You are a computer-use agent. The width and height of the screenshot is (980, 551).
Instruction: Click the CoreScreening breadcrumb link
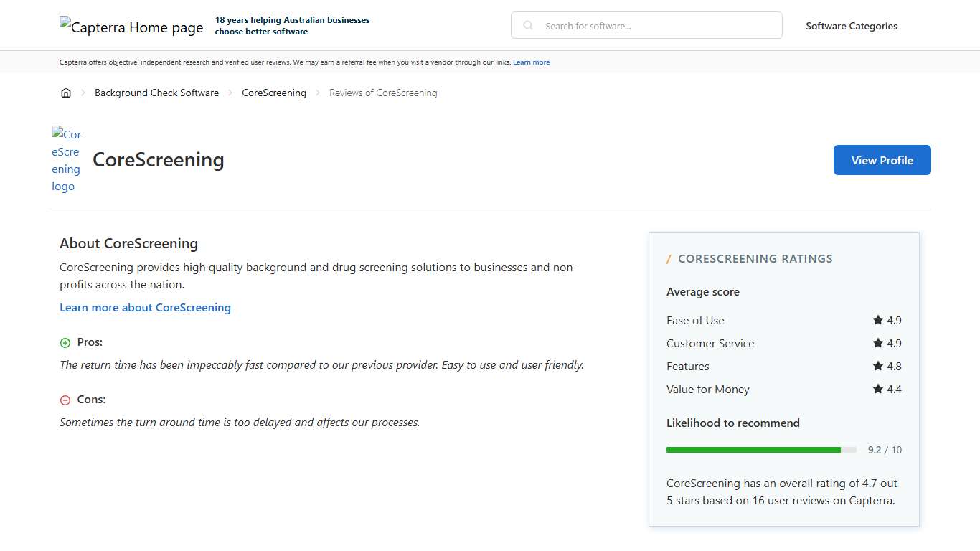pos(273,93)
